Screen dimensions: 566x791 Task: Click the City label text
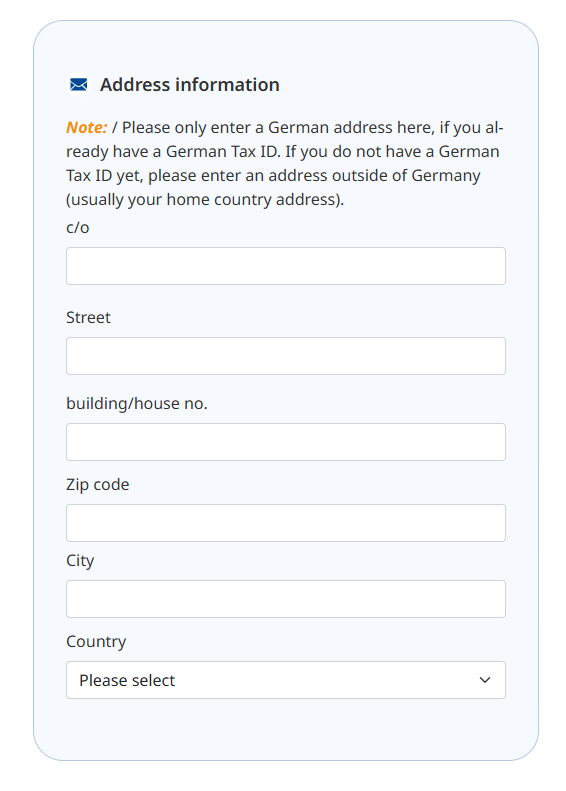[80, 561]
